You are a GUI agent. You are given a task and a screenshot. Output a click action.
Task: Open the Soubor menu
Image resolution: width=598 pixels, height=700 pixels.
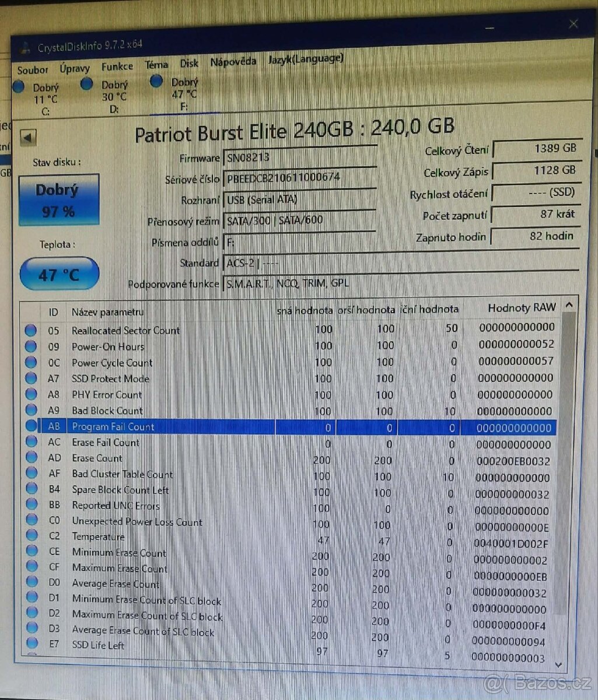click(x=33, y=69)
